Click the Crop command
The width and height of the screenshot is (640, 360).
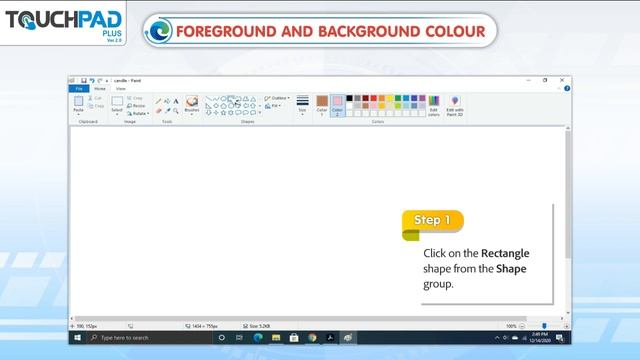point(135,98)
